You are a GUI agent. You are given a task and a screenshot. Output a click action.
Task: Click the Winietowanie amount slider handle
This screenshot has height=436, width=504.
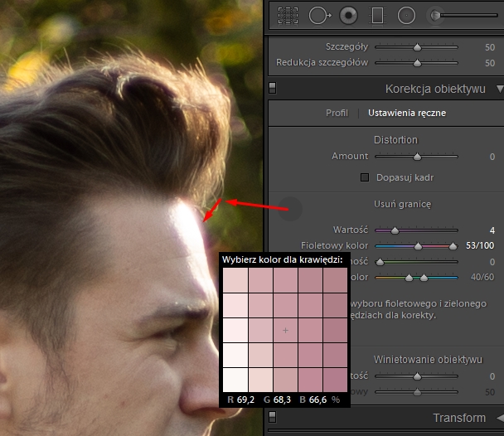[417, 376]
